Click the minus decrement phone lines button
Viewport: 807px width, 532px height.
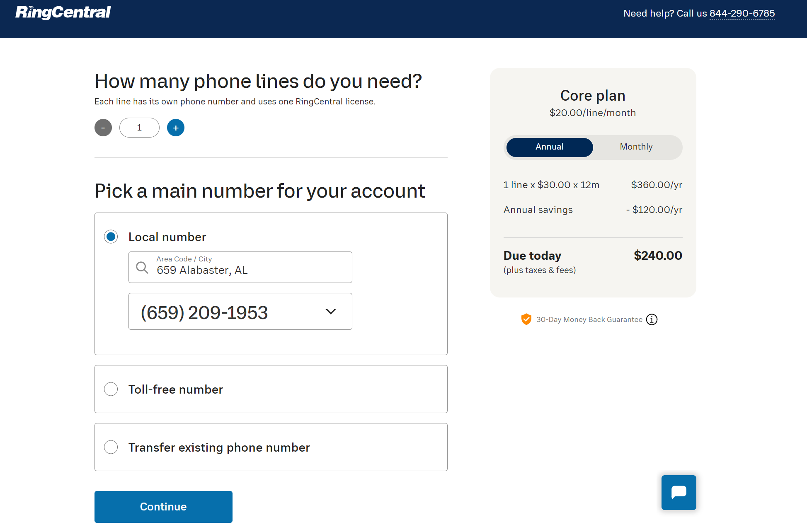103,128
